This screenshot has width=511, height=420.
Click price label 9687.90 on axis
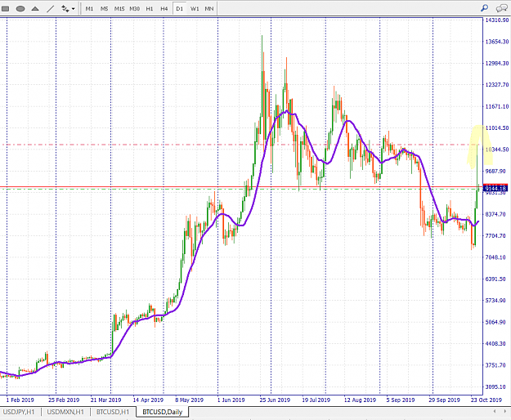tap(496, 172)
